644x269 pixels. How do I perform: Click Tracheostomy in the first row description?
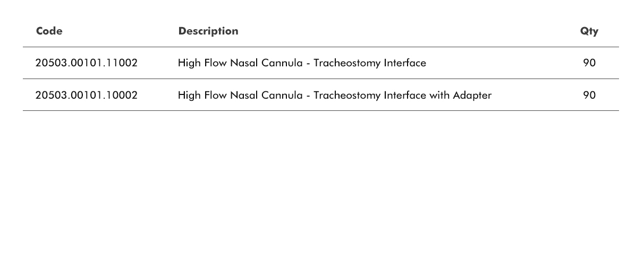pyautogui.click(x=346, y=63)
